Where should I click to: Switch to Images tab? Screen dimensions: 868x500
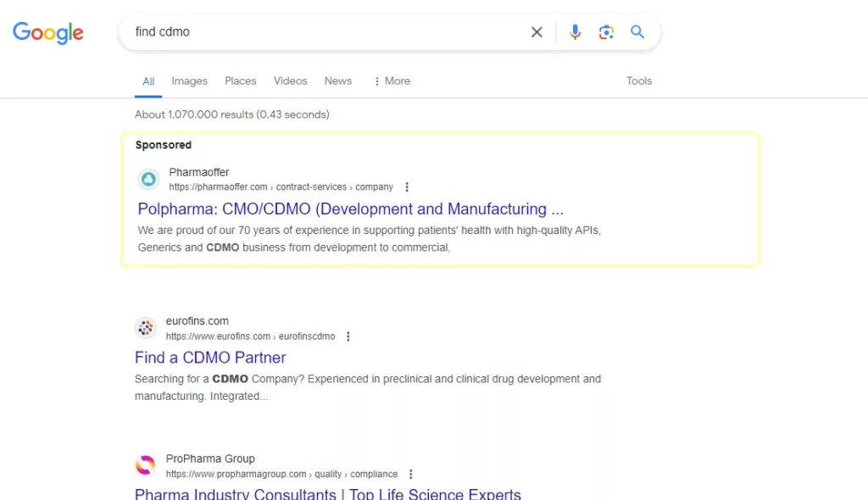[189, 81]
